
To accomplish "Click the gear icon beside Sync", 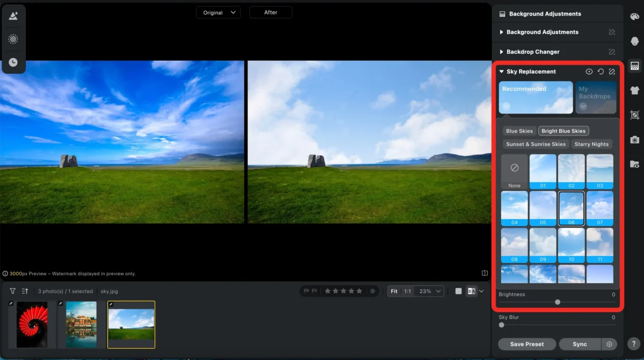I will pos(609,344).
